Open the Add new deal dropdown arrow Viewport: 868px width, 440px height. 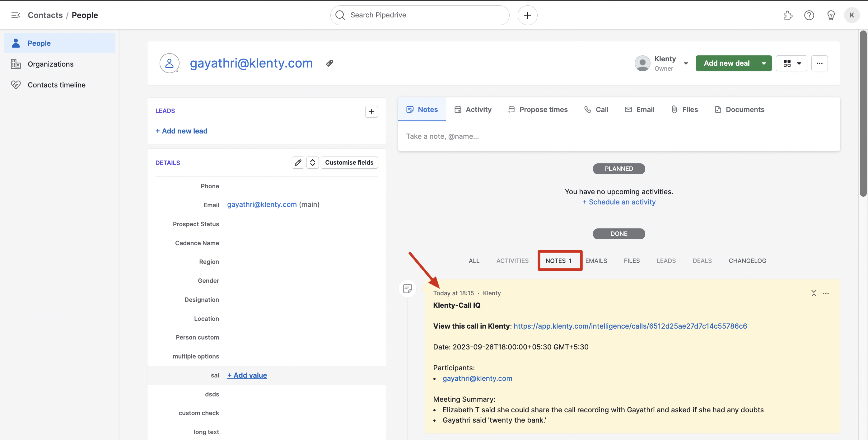tap(763, 63)
